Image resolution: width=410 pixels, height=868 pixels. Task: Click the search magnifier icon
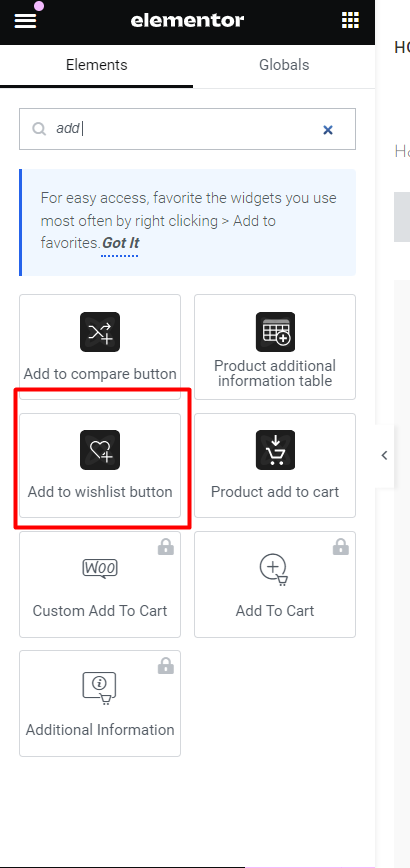coord(38,129)
